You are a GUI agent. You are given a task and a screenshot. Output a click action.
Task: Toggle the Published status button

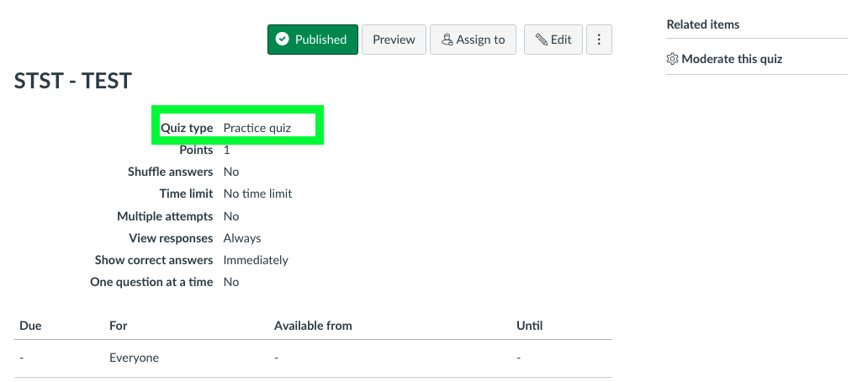pyautogui.click(x=313, y=40)
